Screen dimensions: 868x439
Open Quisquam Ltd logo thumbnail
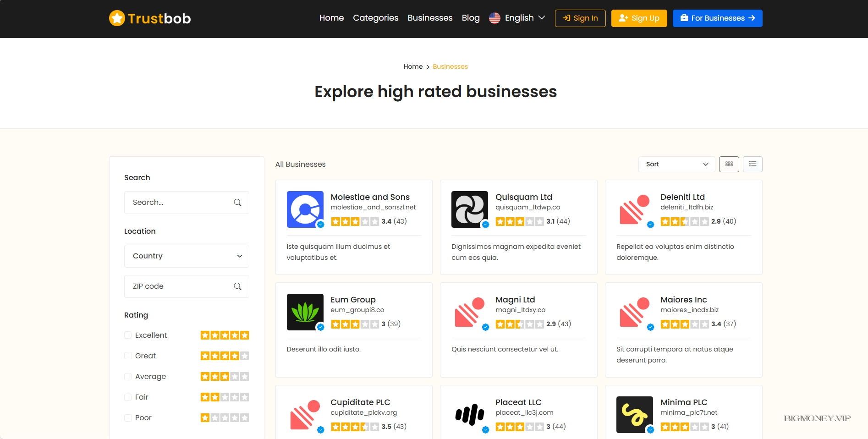coord(470,209)
